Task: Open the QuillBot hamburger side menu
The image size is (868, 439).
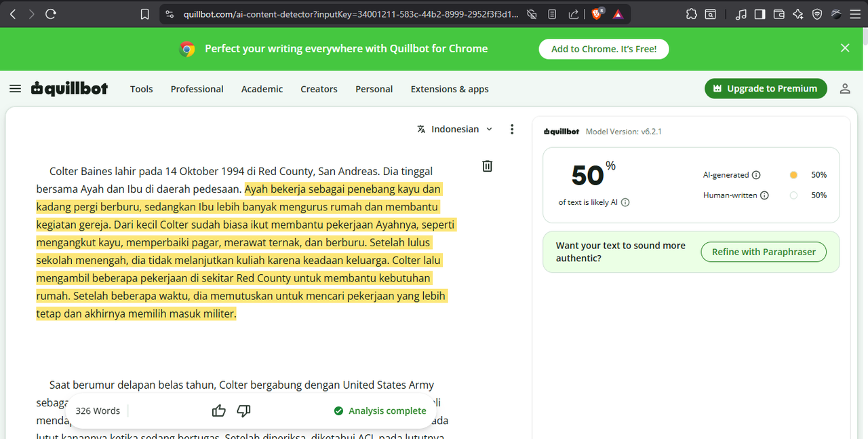Action: pyautogui.click(x=15, y=89)
